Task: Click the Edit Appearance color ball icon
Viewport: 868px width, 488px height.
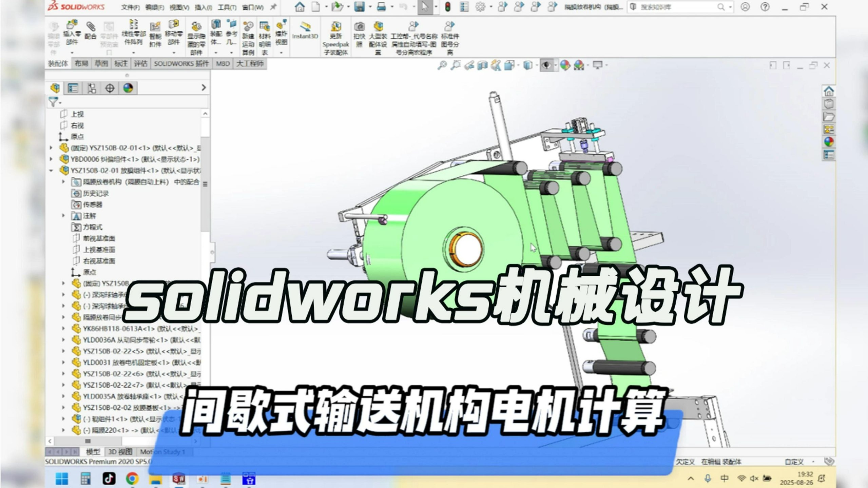Action: point(565,65)
